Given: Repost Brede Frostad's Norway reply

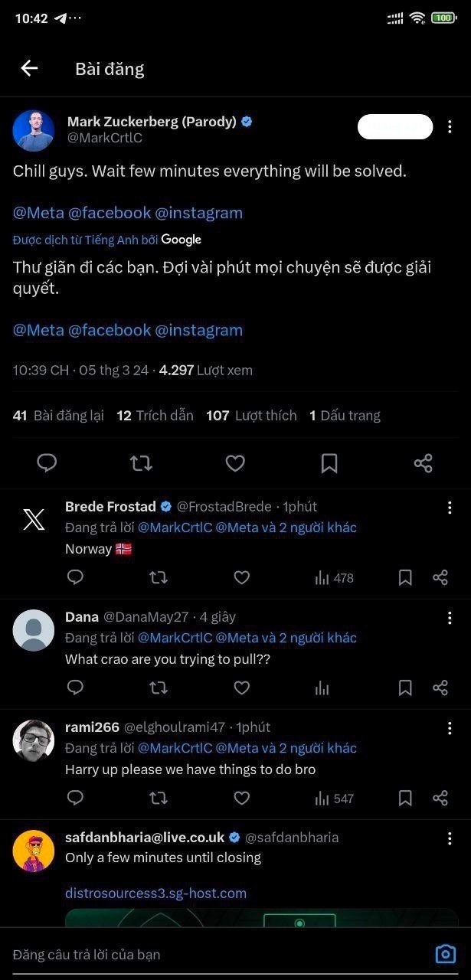Looking at the screenshot, I should point(159,578).
